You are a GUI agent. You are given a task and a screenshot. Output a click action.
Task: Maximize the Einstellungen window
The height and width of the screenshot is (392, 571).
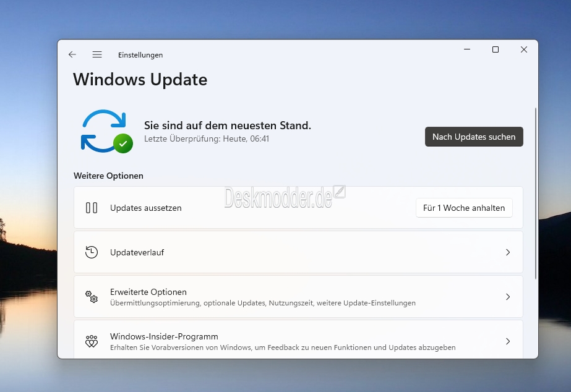pyautogui.click(x=496, y=49)
